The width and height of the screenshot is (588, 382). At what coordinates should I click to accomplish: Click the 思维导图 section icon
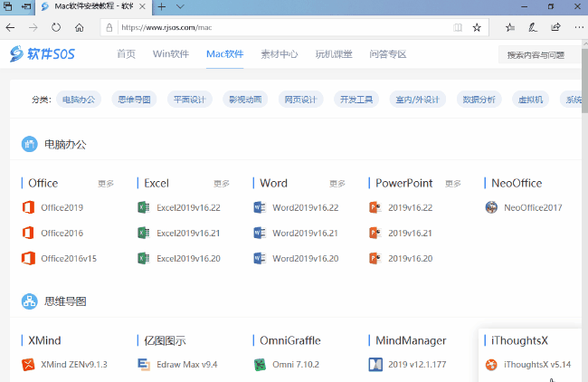pos(29,301)
